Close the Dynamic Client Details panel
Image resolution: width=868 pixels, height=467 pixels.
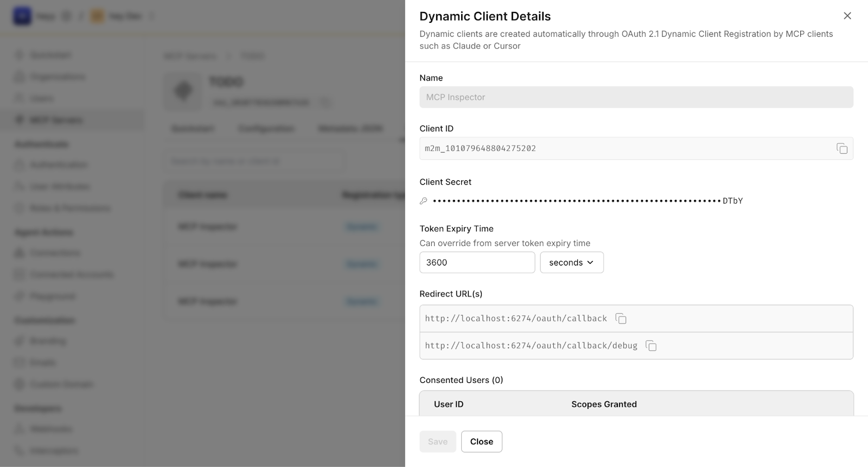(847, 16)
